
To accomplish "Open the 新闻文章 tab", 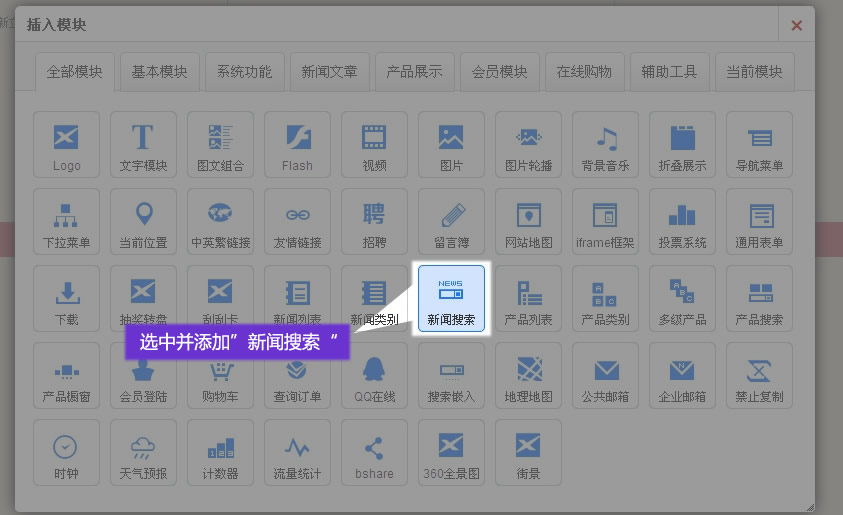I will click(x=329, y=72).
